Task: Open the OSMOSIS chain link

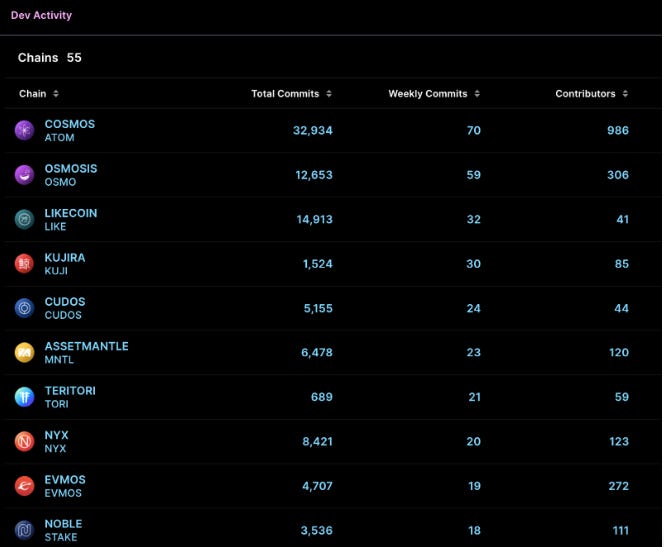Action: 71,169
